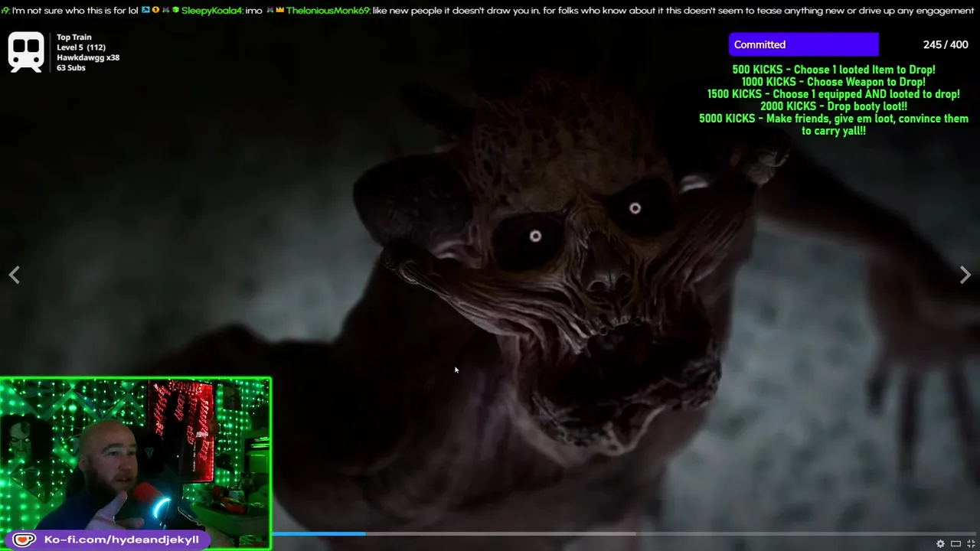980x551 pixels.
Task: Click TheloniousMonk69 username in chat ticker
Action: (x=328, y=11)
